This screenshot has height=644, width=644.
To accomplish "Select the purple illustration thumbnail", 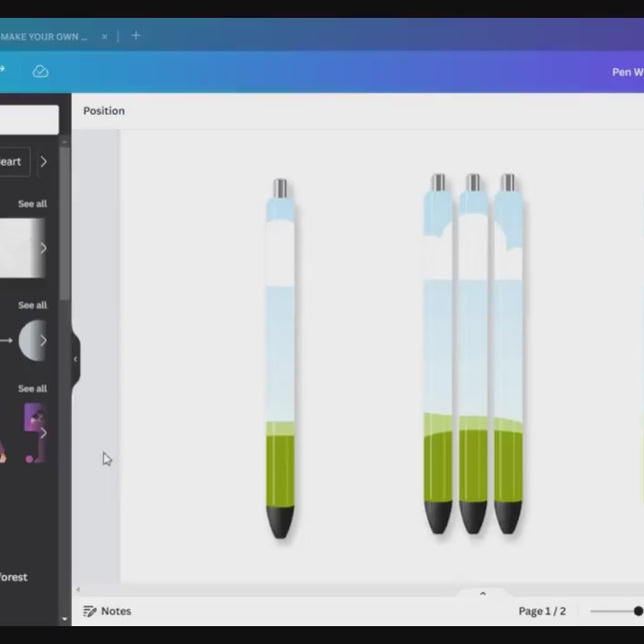I will 33,432.
